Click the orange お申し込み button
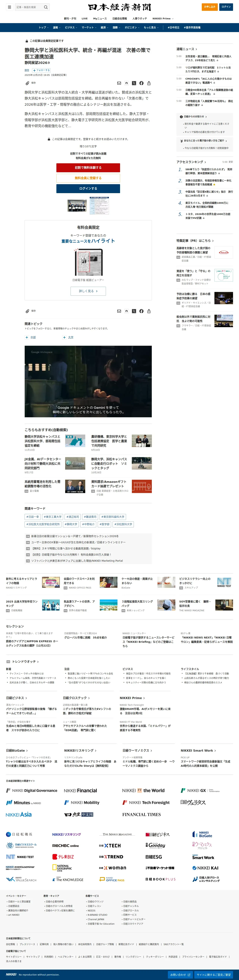Image resolution: width=239 pixels, height=980 pixels. coord(210,7)
